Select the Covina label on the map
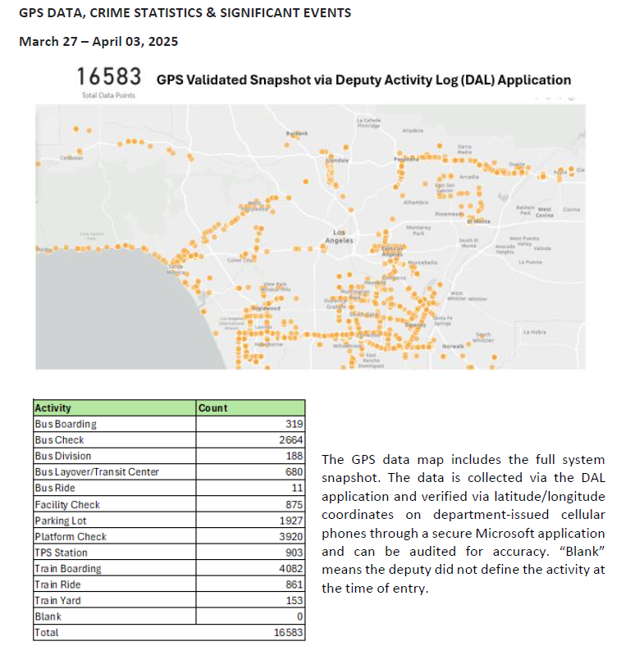 coord(572,210)
